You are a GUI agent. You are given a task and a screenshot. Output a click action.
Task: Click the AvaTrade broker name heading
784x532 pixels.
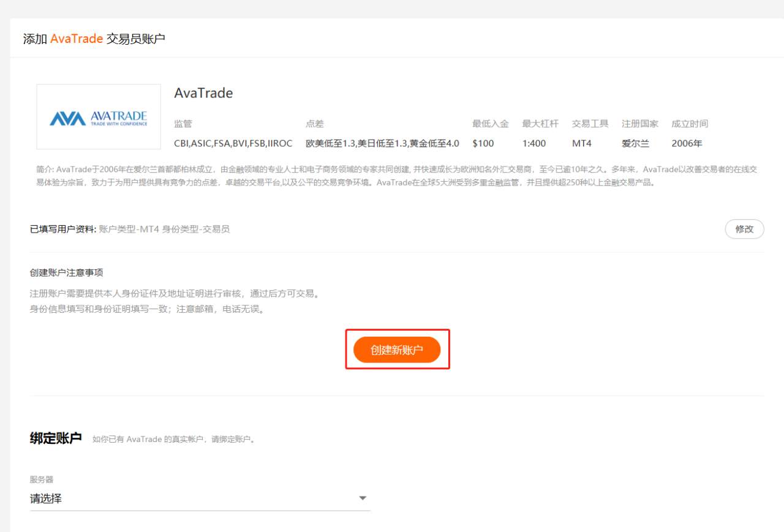click(x=203, y=93)
